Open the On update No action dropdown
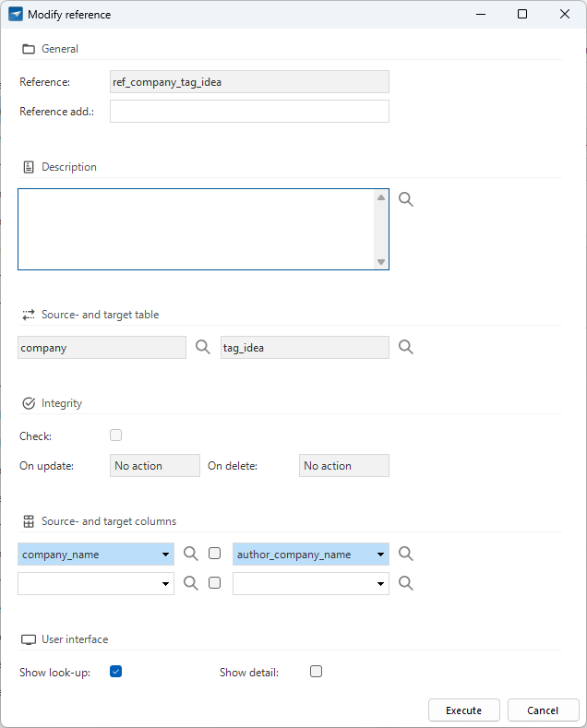The height and width of the screenshot is (728, 587). tap(155, 466)
